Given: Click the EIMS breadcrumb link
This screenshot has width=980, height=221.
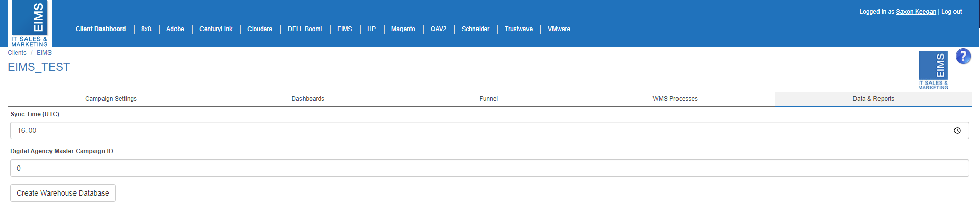Looking at the screenshot, I should (x=44, y=53).
